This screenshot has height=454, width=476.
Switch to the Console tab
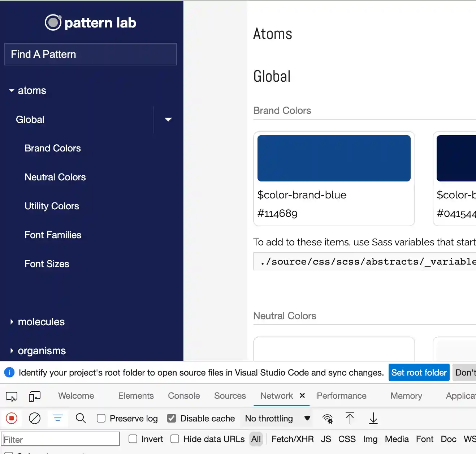click(x=184, y=396)
